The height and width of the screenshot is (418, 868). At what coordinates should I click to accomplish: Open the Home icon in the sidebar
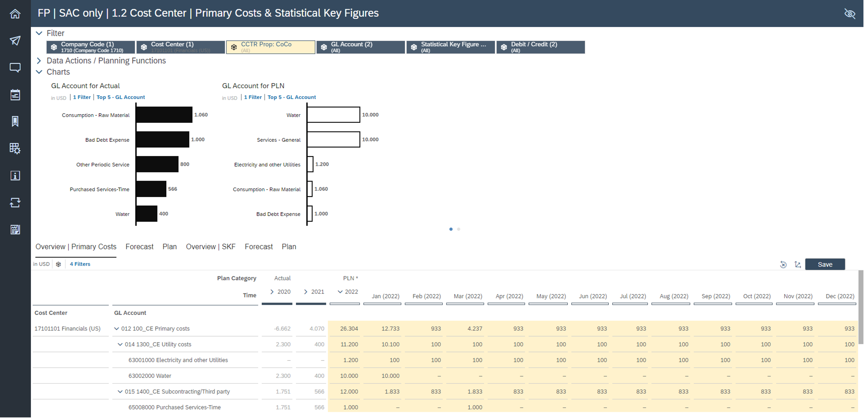(15, 14)
